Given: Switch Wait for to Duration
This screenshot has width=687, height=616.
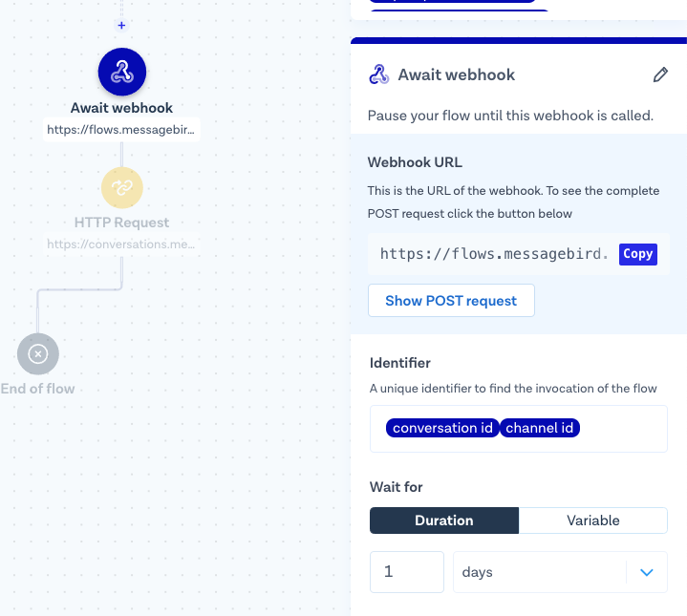Looking at the screenshot, I should coord(444,520).
